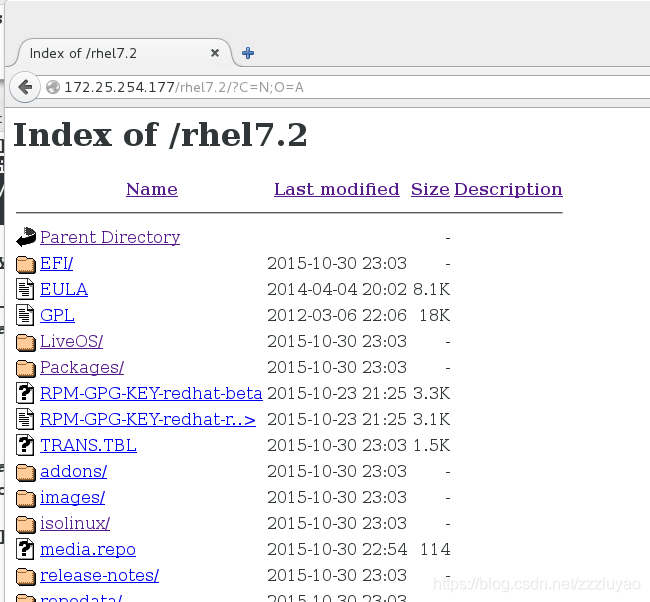Screen dimensions: 650x602
Task: Close the Index of /rhel7.2 tab
Action: tap(215, 53)
